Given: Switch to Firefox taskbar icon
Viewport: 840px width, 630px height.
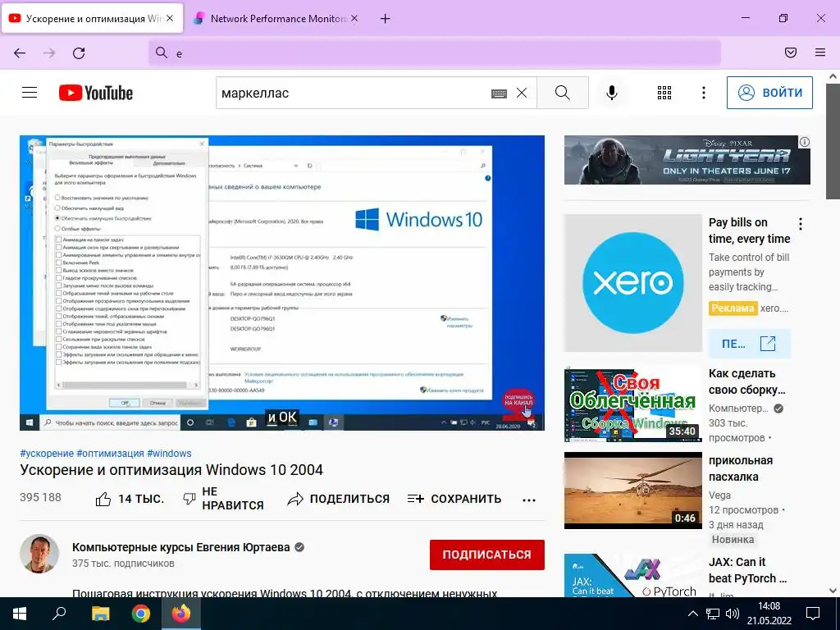Looking at the screenshot, I should (181, 614).
